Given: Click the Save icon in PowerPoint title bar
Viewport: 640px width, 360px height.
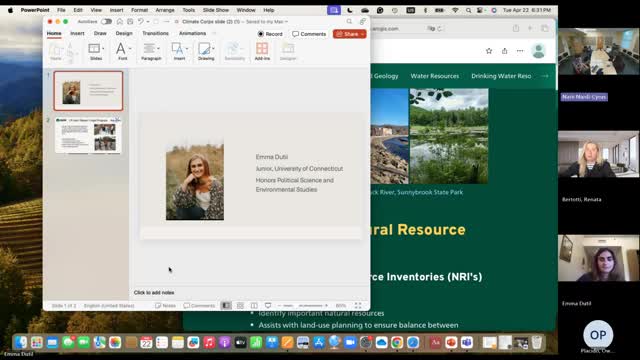Looking at the screenshot, I should point(130,21).
